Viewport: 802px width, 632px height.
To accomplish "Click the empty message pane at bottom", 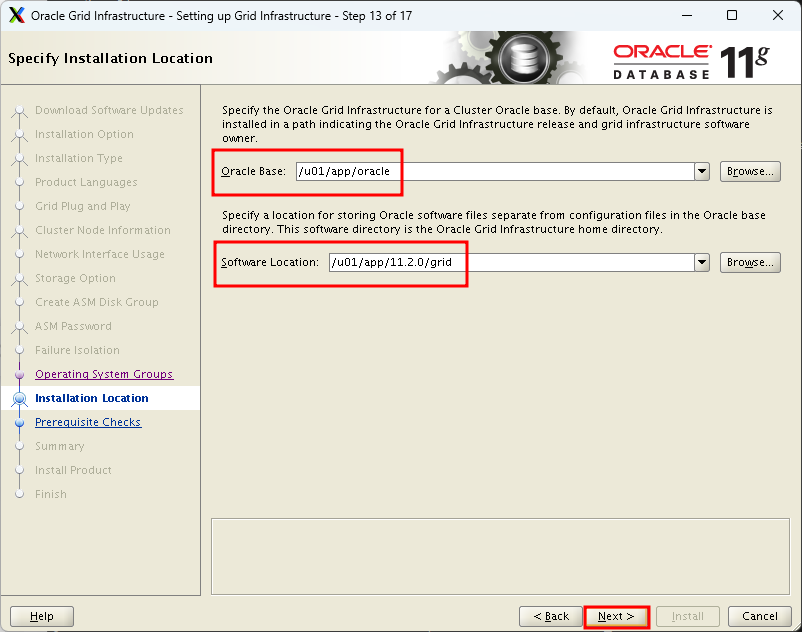I will [x=500, y=557].
